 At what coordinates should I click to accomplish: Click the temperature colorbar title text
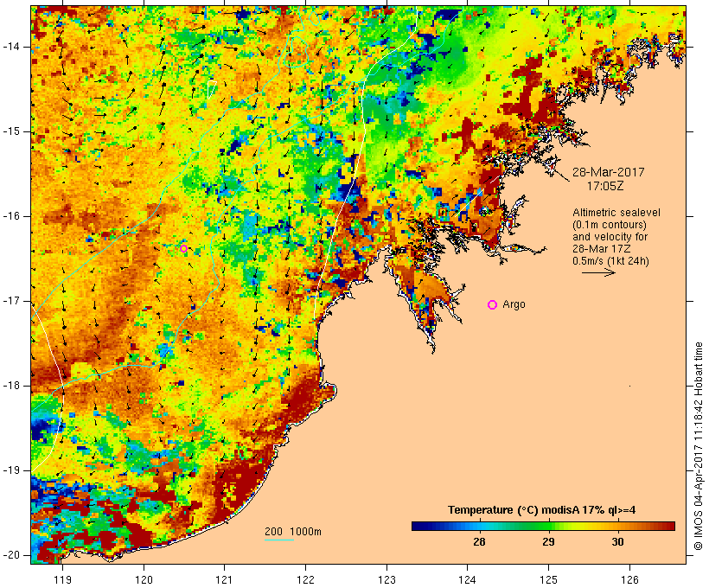tap(542, 510)
